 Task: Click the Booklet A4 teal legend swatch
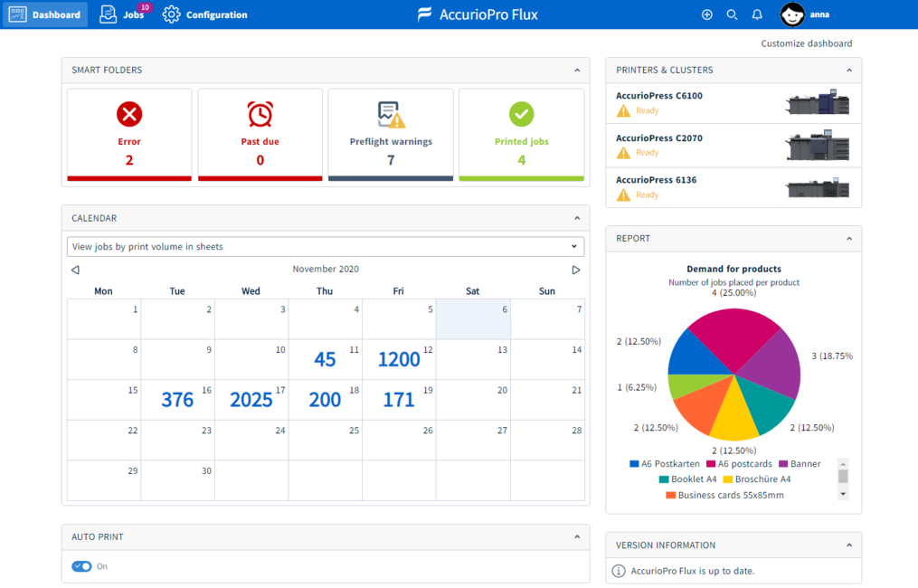pos(664,479)
